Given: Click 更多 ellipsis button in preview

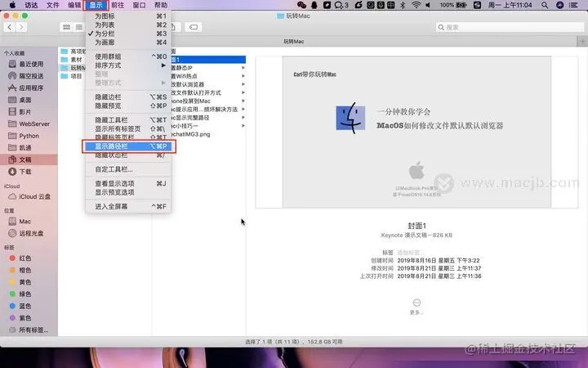Looking at the screenshot, I should pyautogui.click(x=416, y=303).
